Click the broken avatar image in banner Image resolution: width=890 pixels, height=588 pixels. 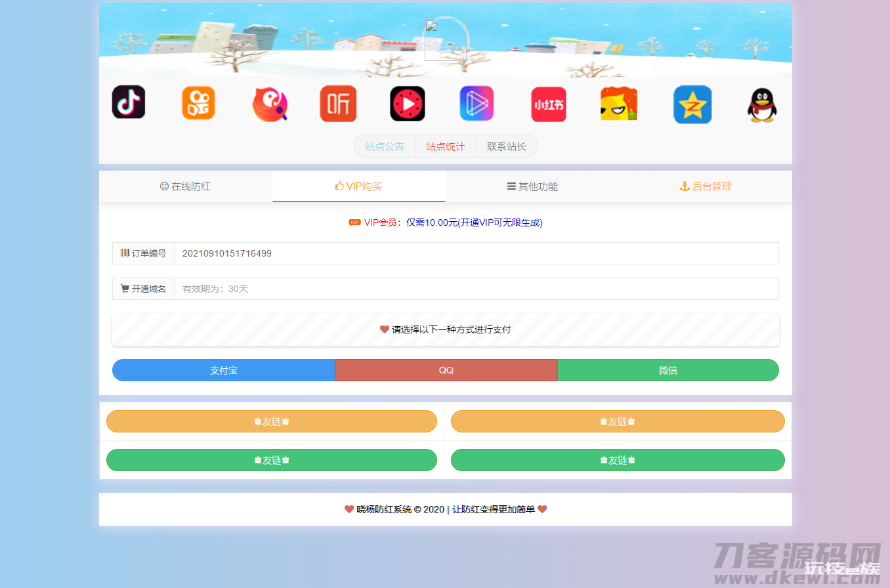[445, 41]
